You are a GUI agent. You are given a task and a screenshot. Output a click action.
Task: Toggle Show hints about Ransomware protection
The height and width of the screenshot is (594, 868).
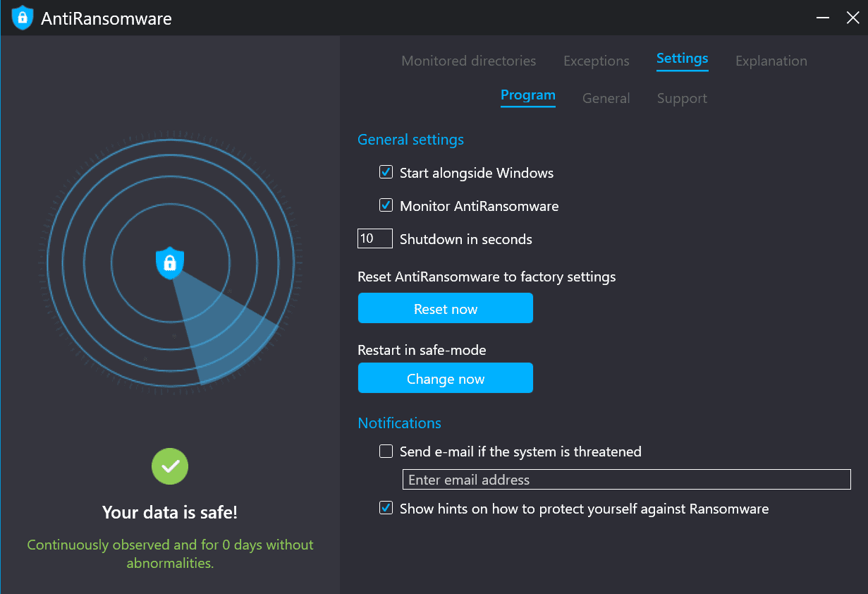[x=386, y=508]
